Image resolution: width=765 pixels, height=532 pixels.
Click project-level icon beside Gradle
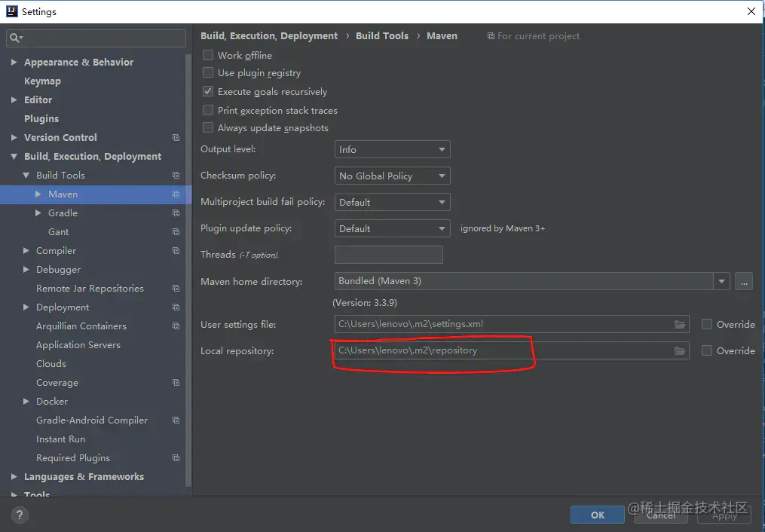[176, 213]
